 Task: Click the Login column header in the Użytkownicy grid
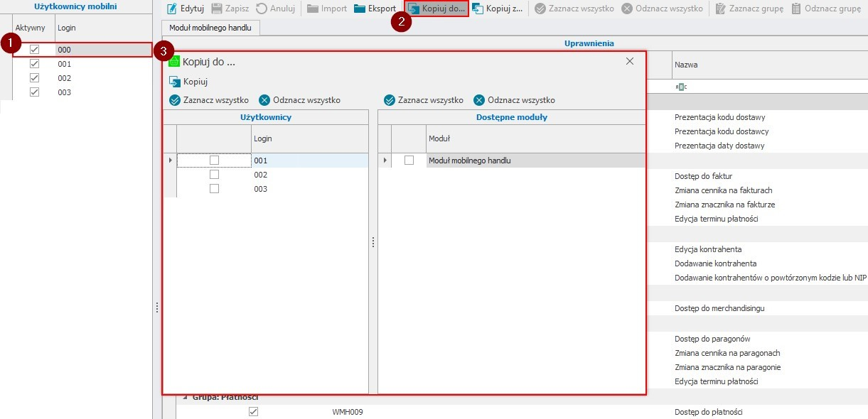point(310,139)
